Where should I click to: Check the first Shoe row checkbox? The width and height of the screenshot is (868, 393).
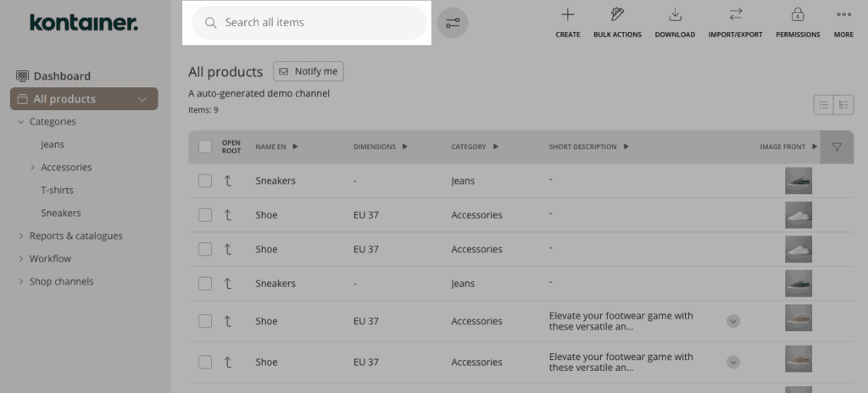click(x=205, y=215)
